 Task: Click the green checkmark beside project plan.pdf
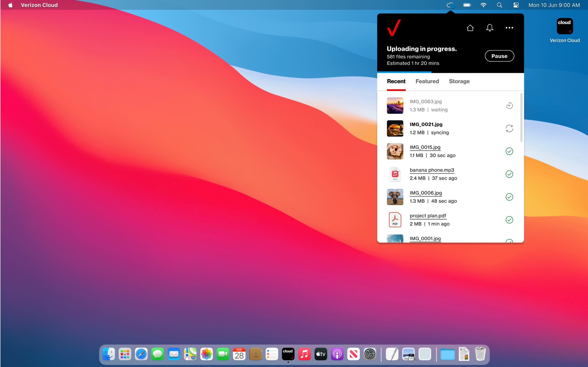509,220
